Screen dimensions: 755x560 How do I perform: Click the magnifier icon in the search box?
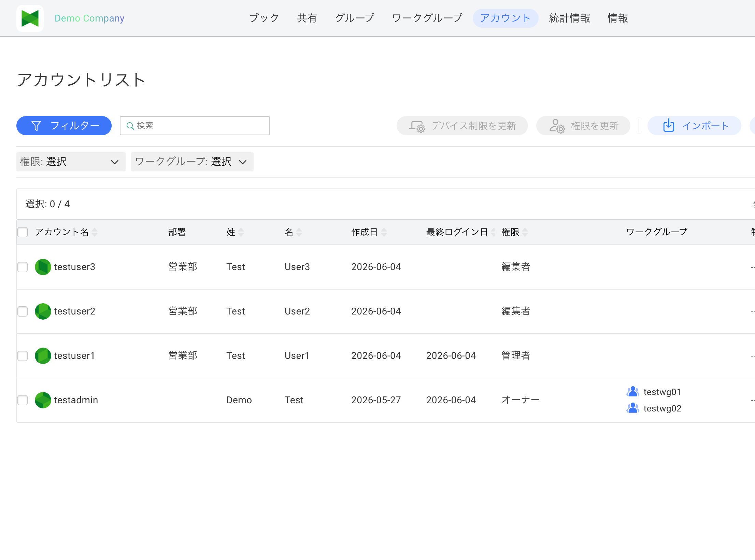(130, 126)
